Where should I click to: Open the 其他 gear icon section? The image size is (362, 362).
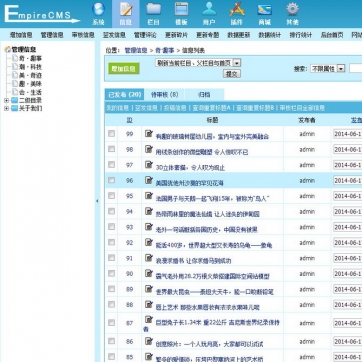[x=292, y=14]
